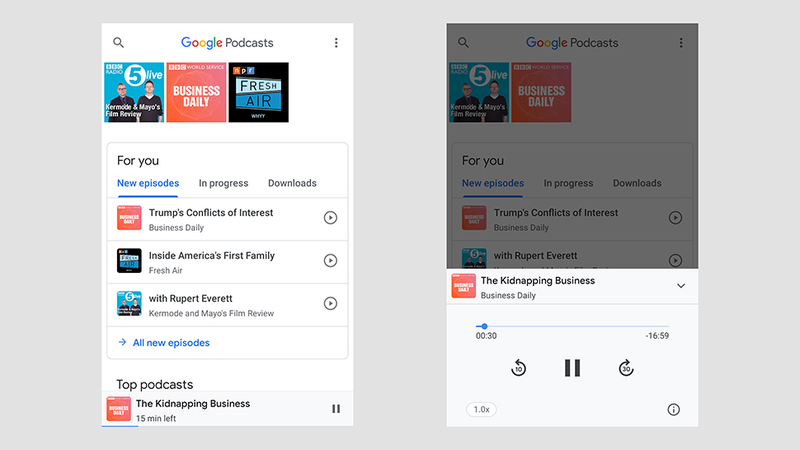Open Business Daily podcast cover in left screen
The width and height of the screenshot is (800, 450).
point(196,92)
